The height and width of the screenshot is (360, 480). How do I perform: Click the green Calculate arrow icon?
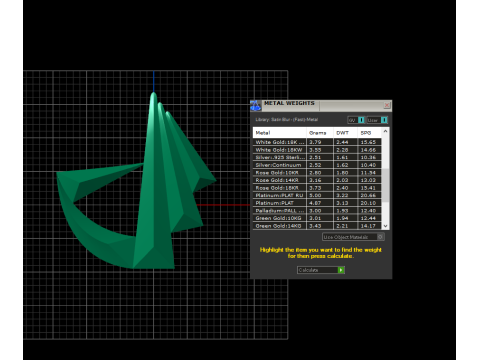(341, 270)
